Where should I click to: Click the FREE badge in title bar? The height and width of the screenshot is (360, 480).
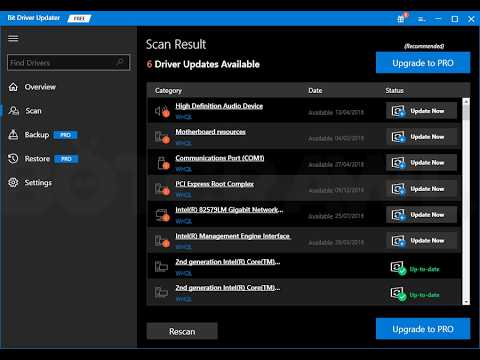(x=79, y=19)
